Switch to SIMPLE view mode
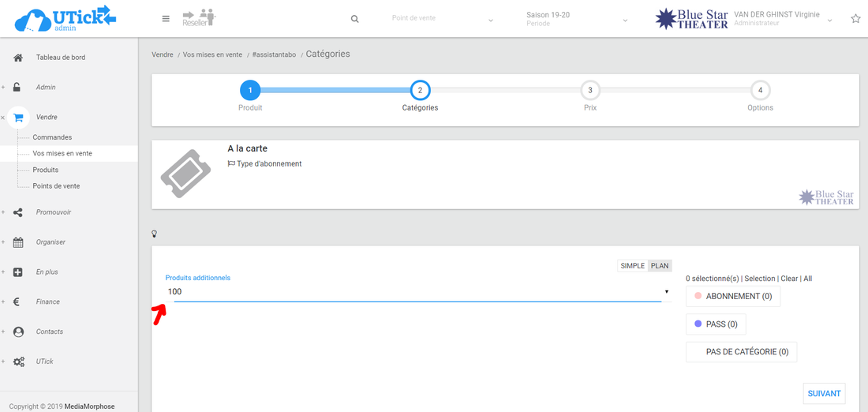 (x=632, y=266)
